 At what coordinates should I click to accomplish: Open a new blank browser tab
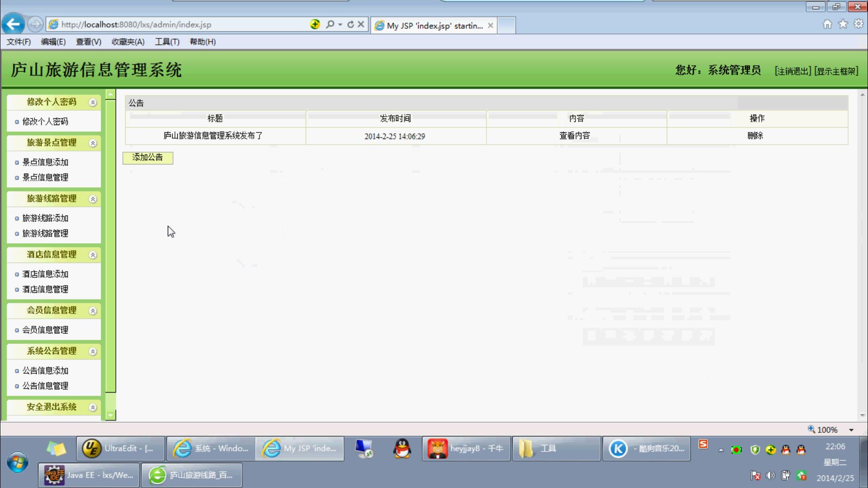pos(506,26)
